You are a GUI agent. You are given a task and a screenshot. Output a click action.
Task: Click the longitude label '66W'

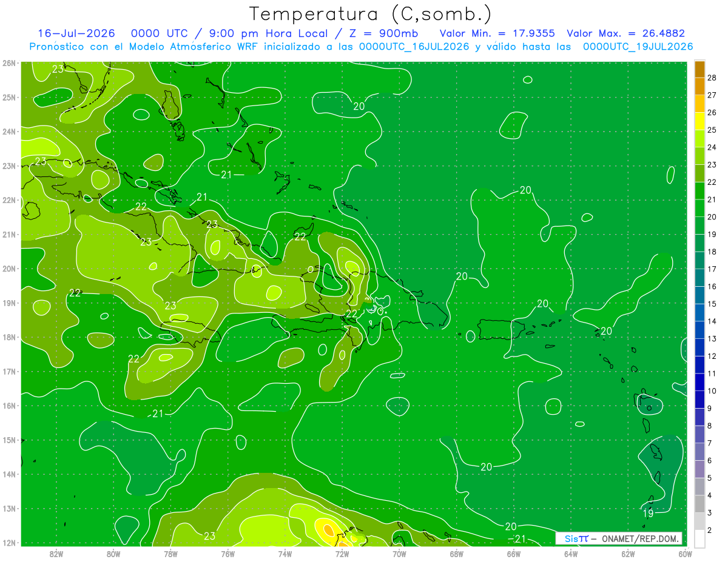(x=514, y=553)
